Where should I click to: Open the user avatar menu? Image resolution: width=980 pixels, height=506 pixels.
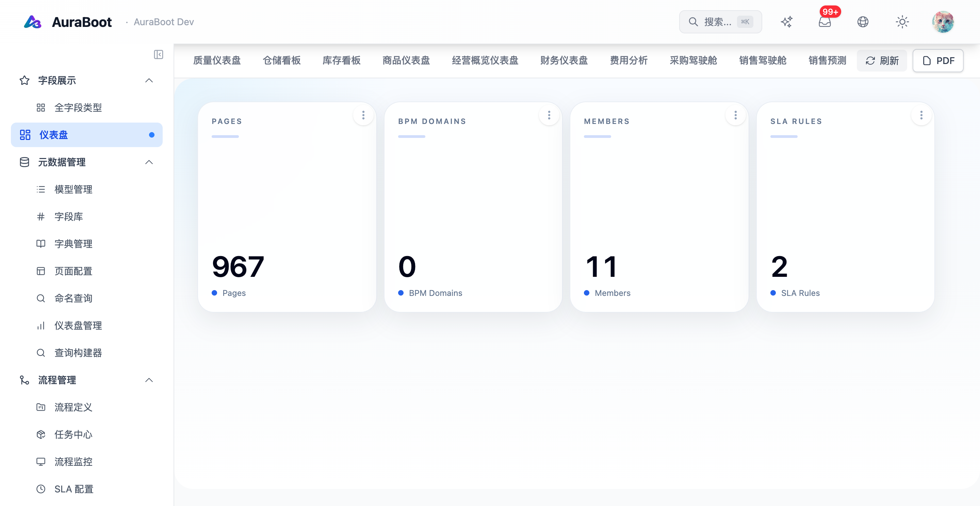click(943, 22)
